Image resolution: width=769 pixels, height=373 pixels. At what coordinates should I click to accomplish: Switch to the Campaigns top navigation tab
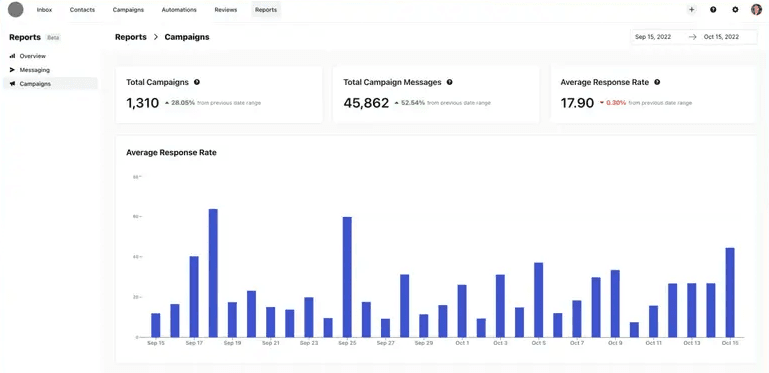pyautogui.click(x=128, y=10)
